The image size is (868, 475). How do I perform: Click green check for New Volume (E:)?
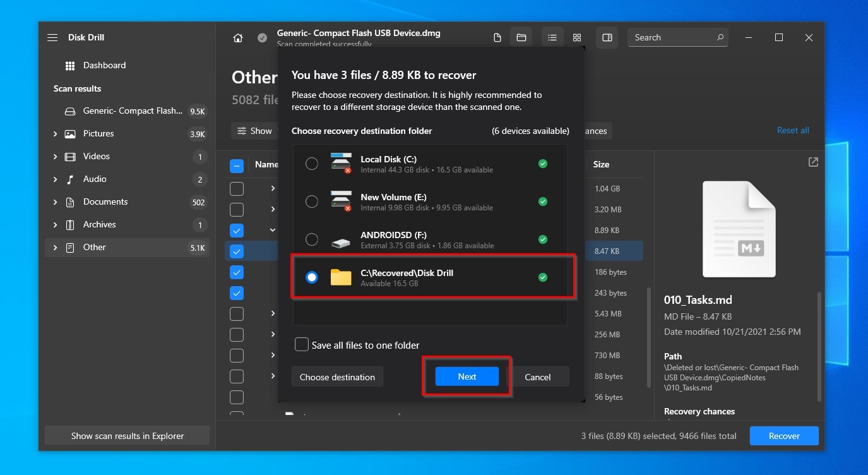(543, 202)
